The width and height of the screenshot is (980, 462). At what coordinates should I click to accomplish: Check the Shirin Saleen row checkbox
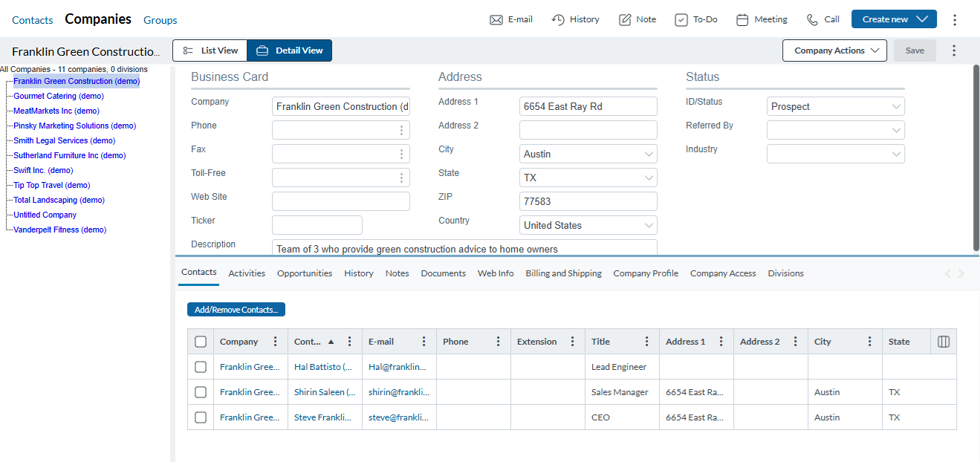point(201,392)
